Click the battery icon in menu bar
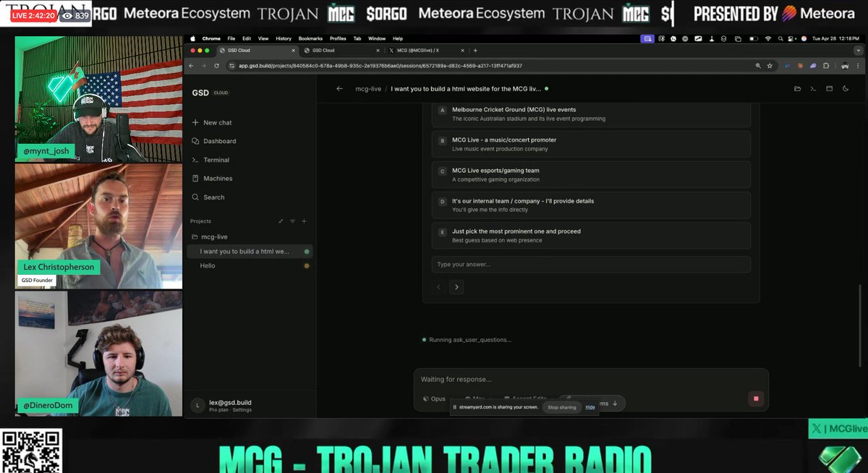 point(753,38)
